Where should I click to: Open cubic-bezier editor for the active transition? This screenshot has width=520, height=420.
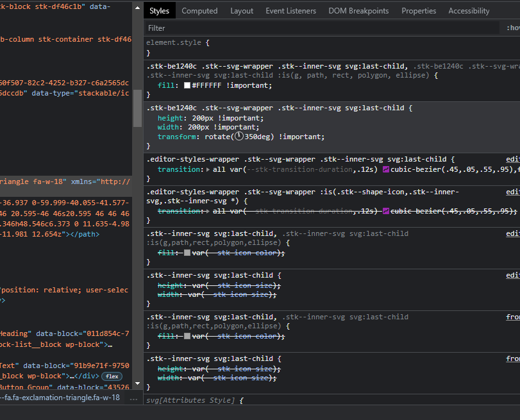(x=386, y=169)
